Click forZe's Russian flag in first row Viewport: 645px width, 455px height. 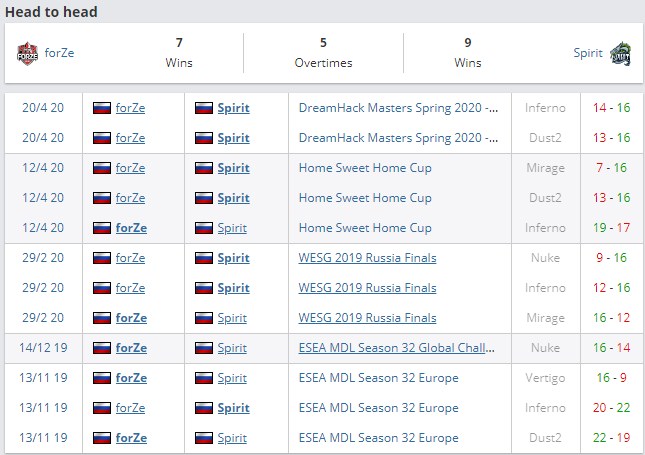[x=102, y=108]
